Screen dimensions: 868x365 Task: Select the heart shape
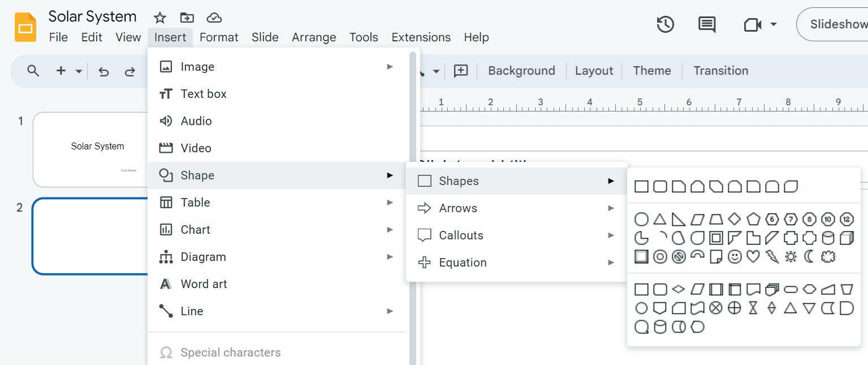[x=753, y=257]
